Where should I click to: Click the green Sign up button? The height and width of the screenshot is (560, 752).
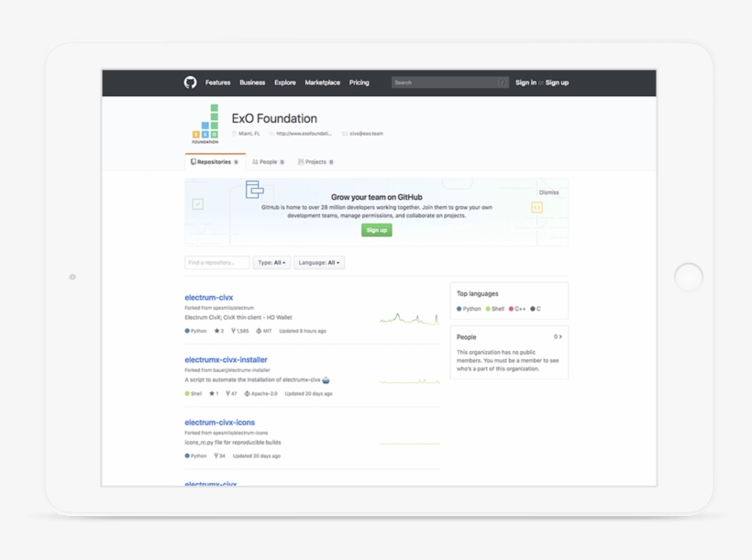376,230
